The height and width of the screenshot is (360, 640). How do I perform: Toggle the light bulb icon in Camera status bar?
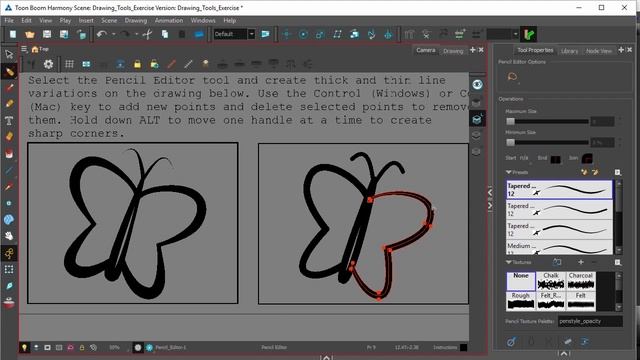(24, 347)
